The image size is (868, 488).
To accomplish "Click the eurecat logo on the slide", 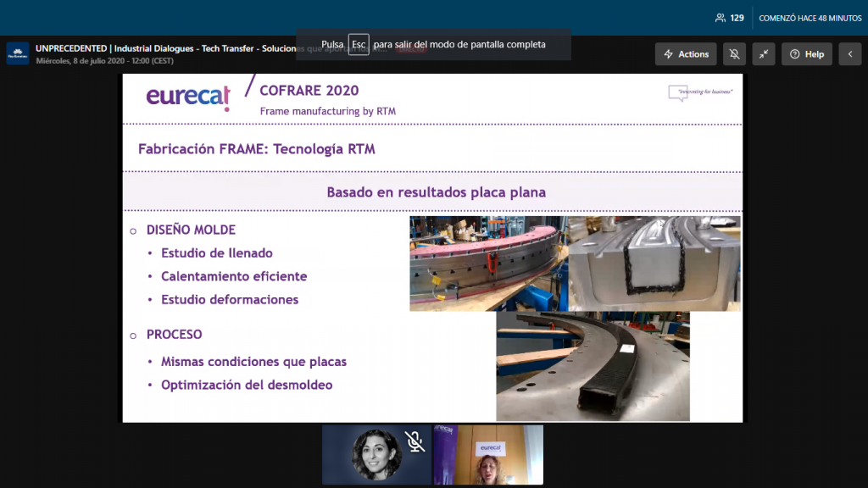I will point(188,97).
